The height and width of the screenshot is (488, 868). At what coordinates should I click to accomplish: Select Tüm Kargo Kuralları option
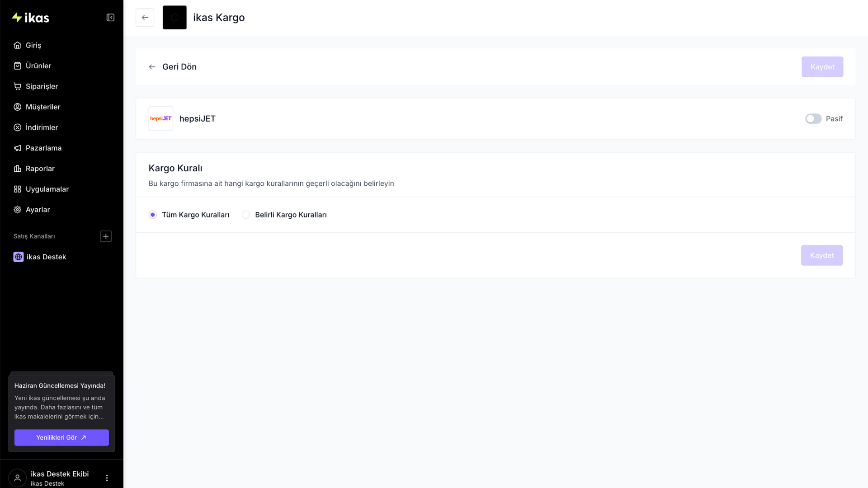pyautogui.click(x=153, y=215)
